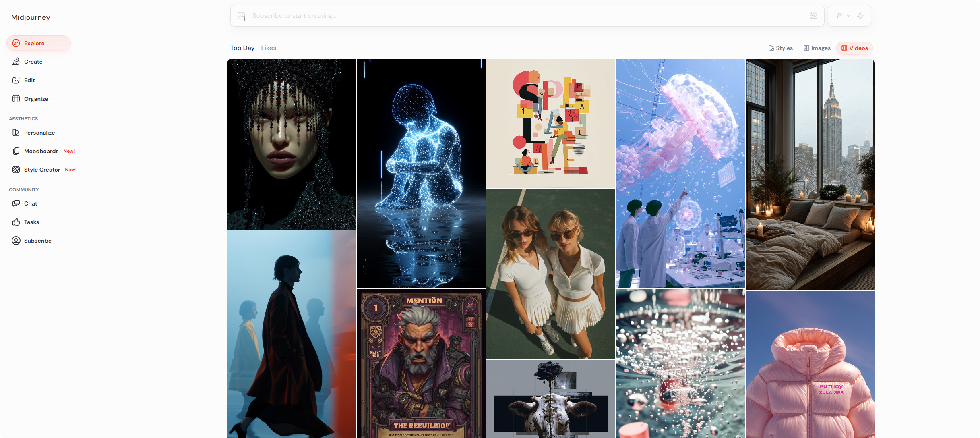Click the Explore compass icon
980x438 pixels.
coord(16,43)
